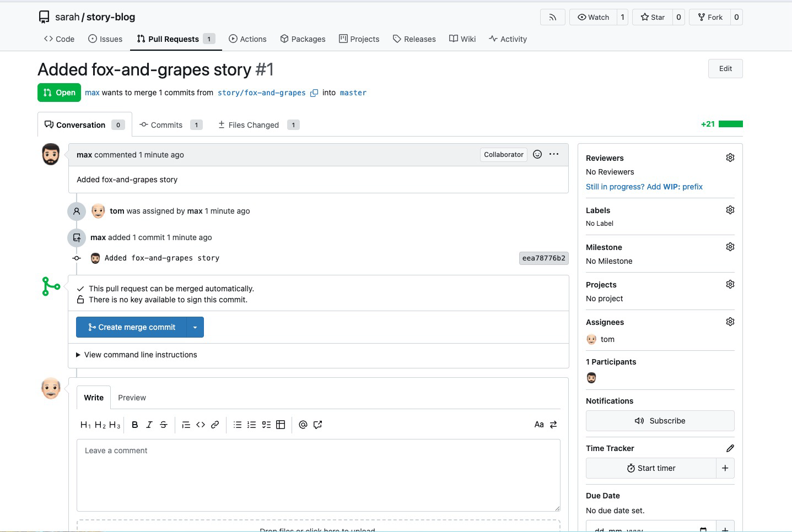The width and height of the screenshot is (792, 532).
Task: Click the RSS feed icon
Action: [x=552, y=17]
